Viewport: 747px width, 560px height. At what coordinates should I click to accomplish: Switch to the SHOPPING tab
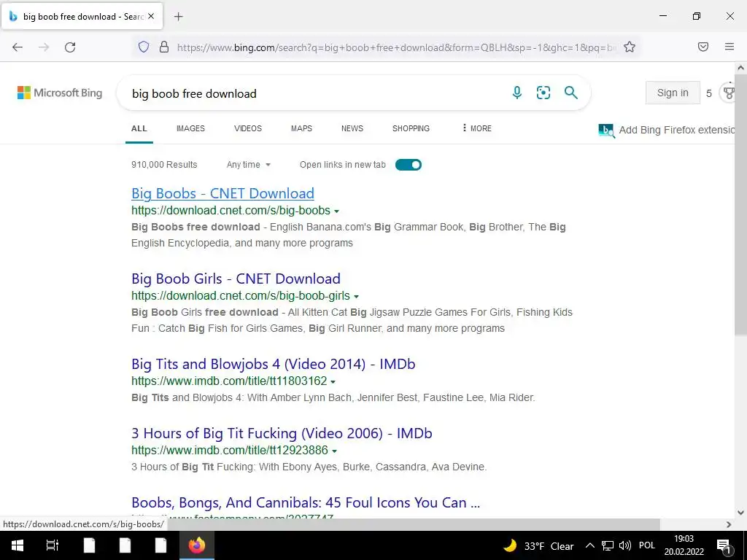pyautogui.click(x=411, y=128)
